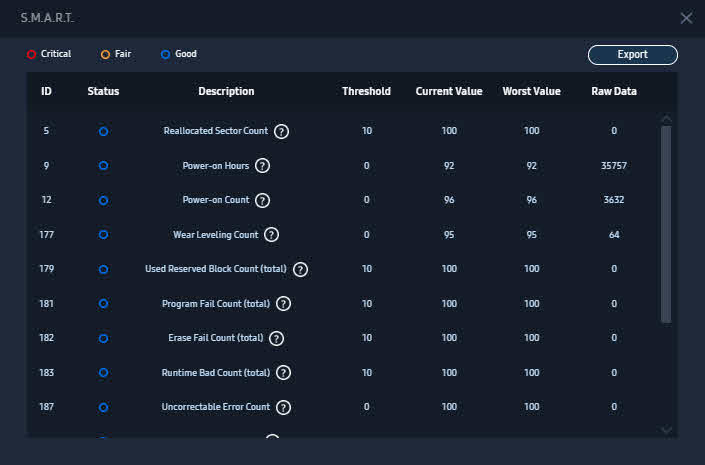Click the status indicator for ID 177
The height and width of the screenshot is (465, 705).
[x=103, y=235]
